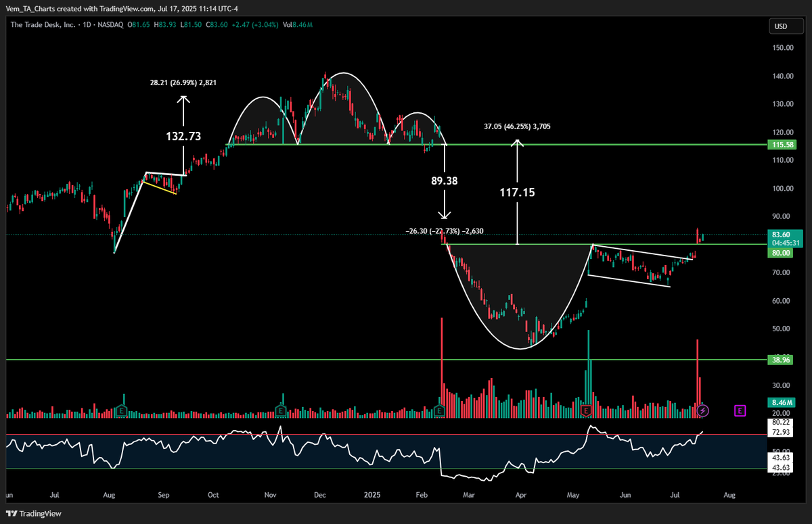Viewport: 812px width, 524px height.
Task: Click the Oct label on time axis
Action: pyautogui.click(x=214, y=496)
